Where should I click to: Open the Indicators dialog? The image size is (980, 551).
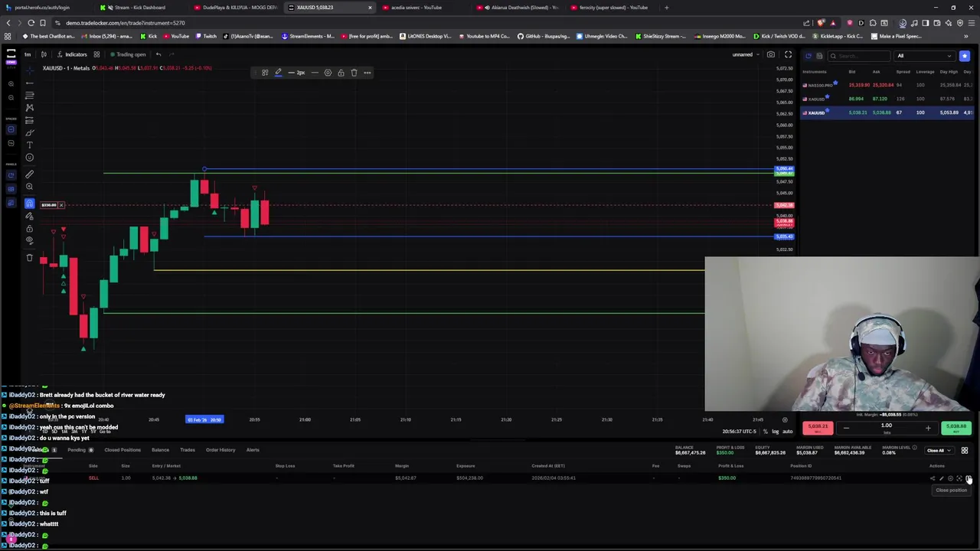pyautogui.click(x=72, y=54)
